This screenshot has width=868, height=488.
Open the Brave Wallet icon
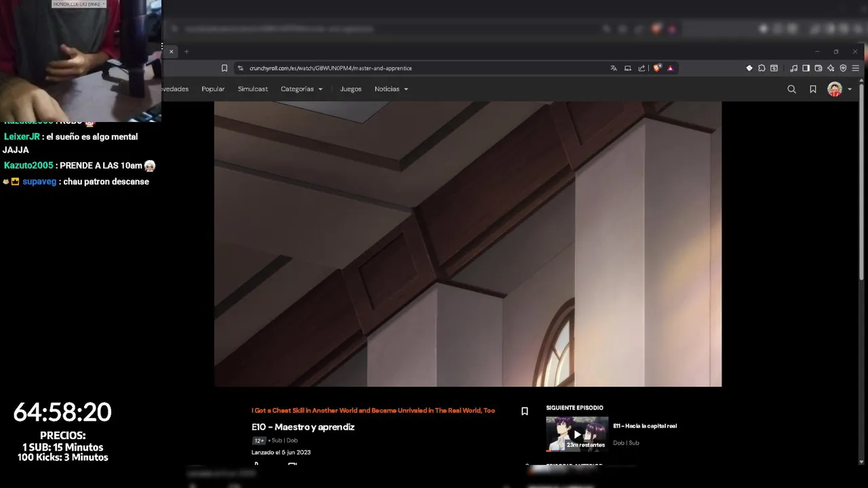click(818, 68)
